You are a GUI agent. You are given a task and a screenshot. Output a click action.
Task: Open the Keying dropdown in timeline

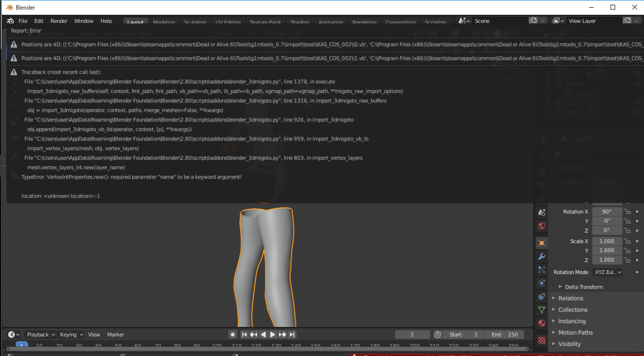[72, 335]
